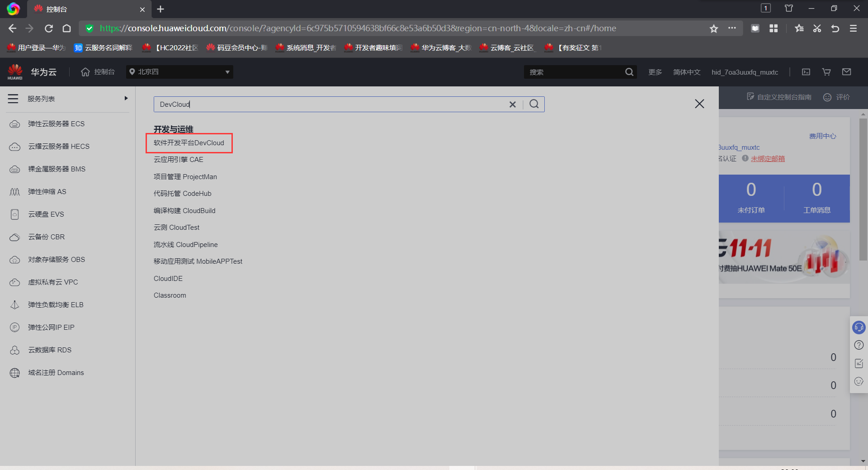Click the BMS bare metal server icon
Image resolution: width=868 pixels, height=470 pixels.
[x=15, y=169]
